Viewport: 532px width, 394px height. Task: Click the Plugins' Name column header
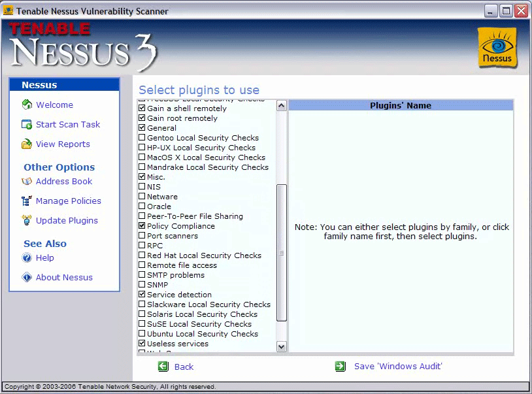[x=401, y=105]
